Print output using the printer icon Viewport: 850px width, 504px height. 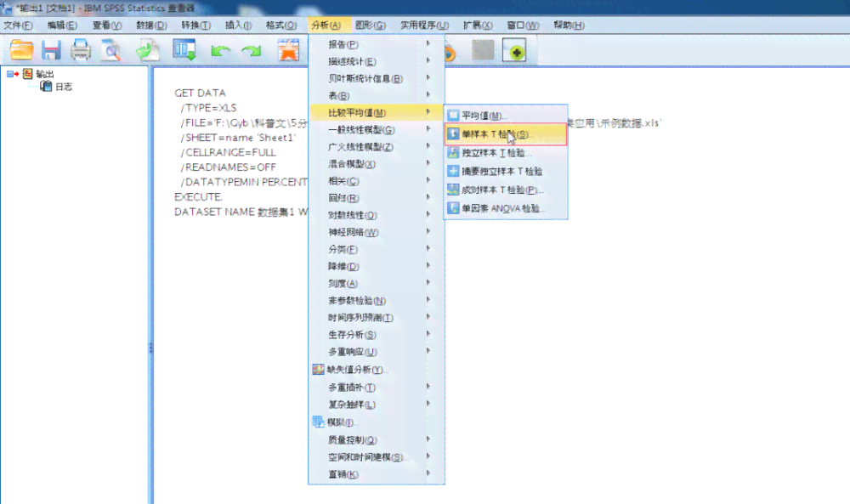81,50
